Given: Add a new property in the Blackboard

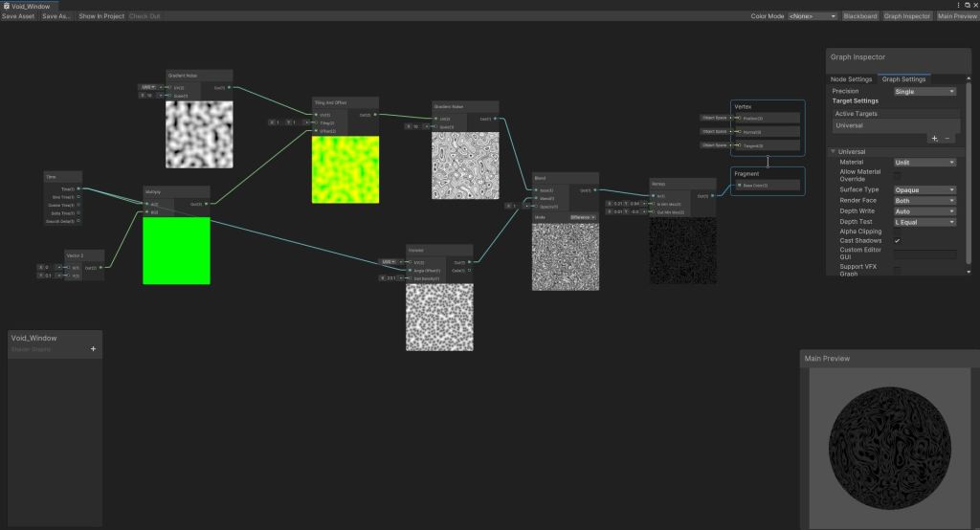Looking at the screenshot, I should [93, 349].
